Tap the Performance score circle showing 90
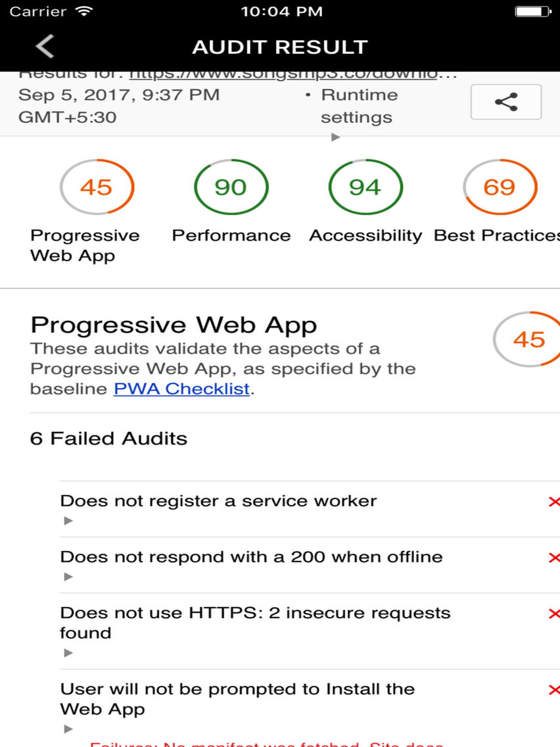This screenshot has width=560, height=747. (231, 187)
